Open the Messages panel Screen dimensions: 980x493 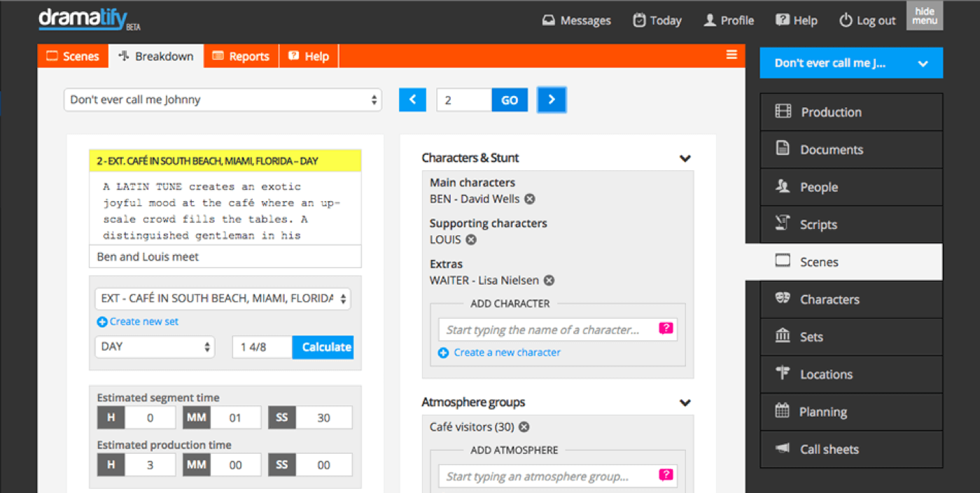coord(576,20)
